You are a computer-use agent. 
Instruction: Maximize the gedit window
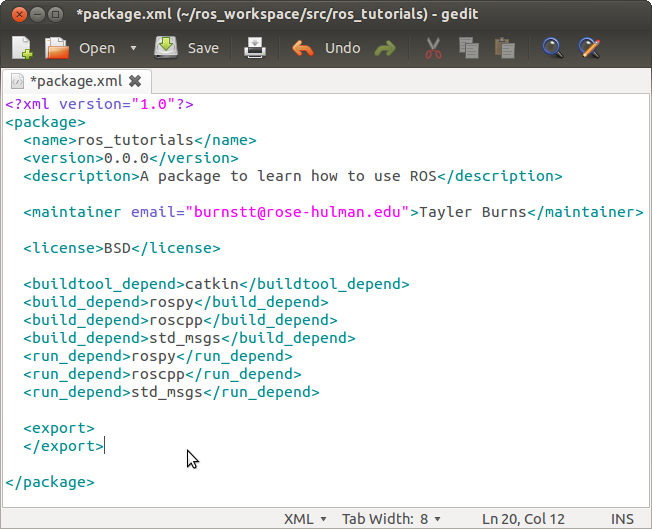pyautogui.click(x=55, y=15)
